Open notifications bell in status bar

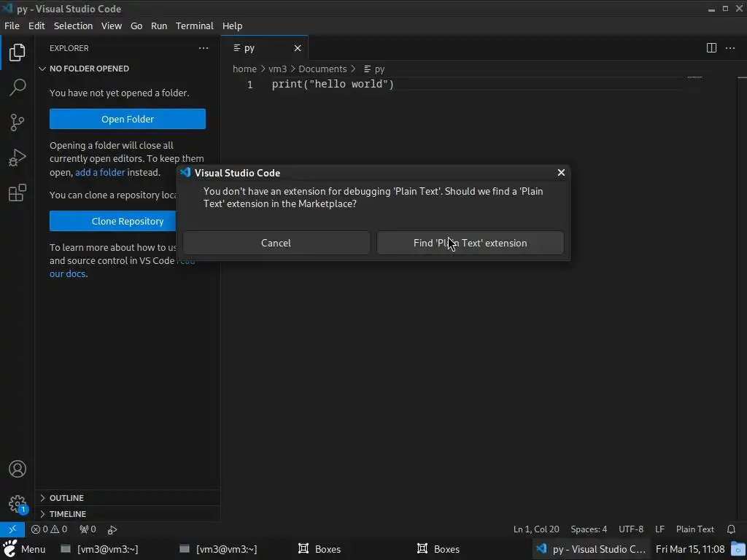pyautogui.click(x=731, y=529)
